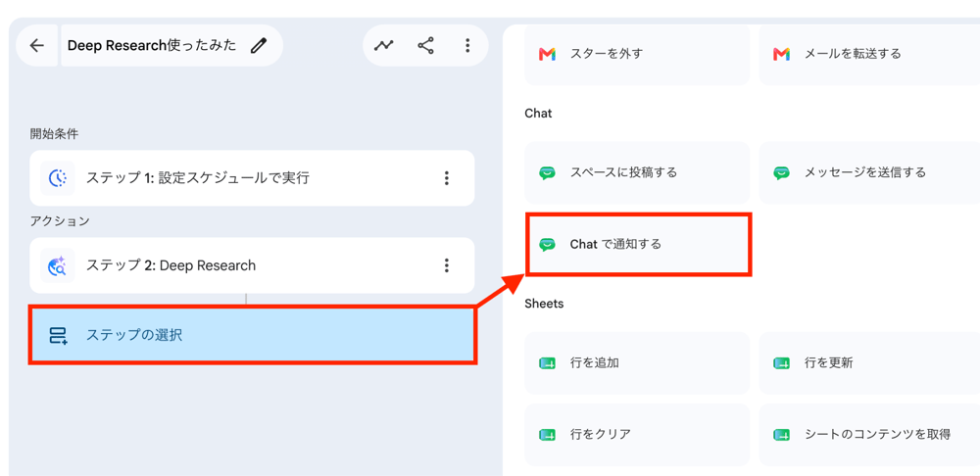Open the top toolbar more options menu

467,46
